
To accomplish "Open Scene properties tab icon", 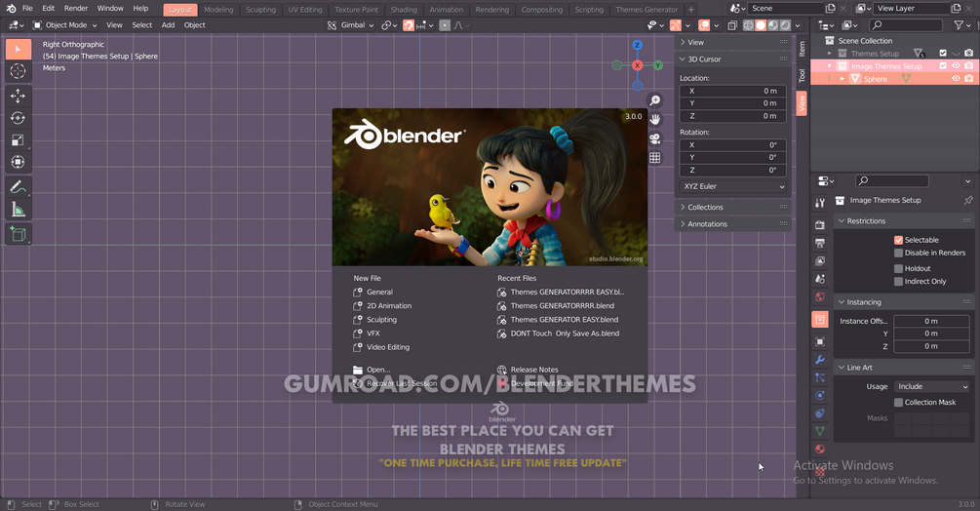I will click(x=820, y=279).
